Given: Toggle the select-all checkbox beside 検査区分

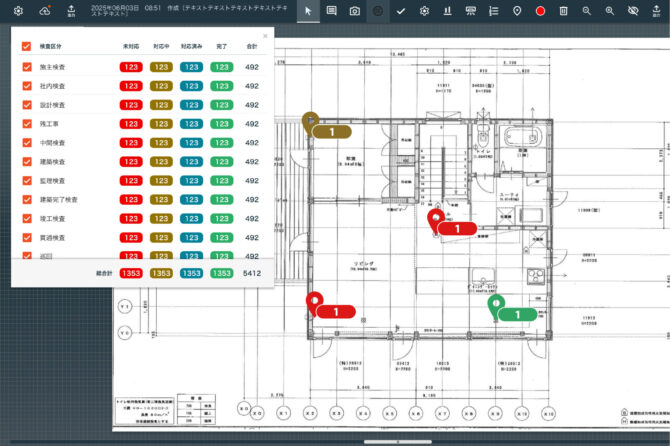Looking at the screenshot, I should pyautogui.click(x=27, y=46).
